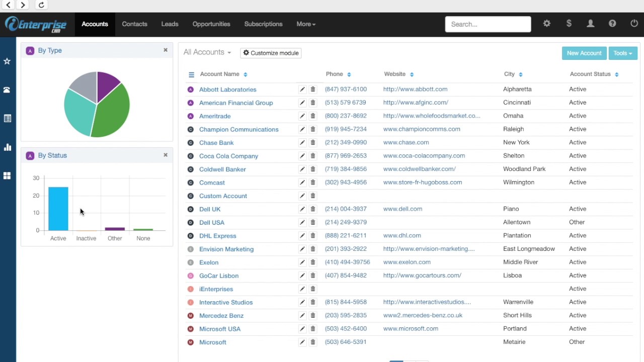Open the help question mark icon

coord(612,24)
